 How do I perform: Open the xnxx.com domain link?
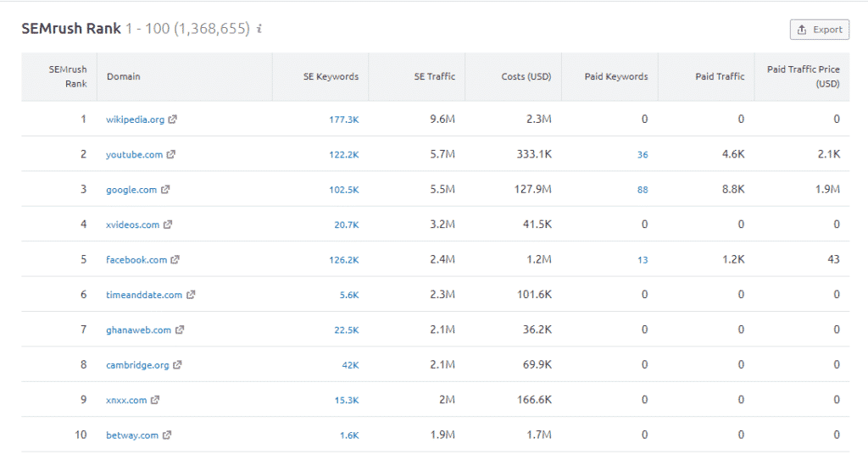126,400
